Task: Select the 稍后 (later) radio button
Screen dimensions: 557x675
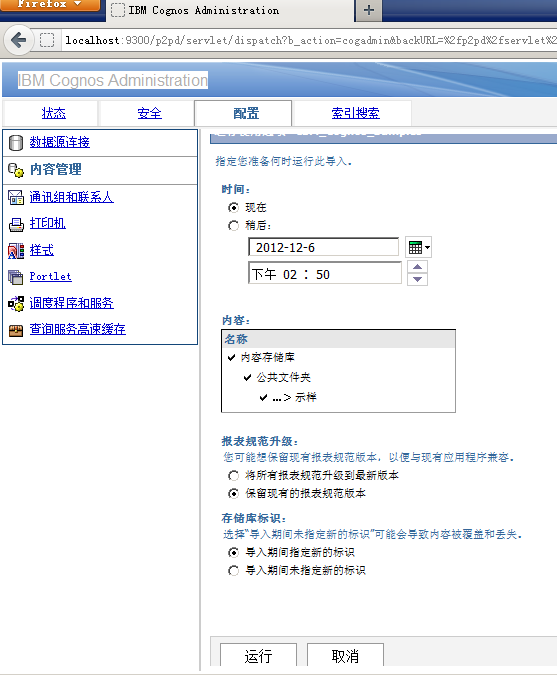Action: (233, 226)
